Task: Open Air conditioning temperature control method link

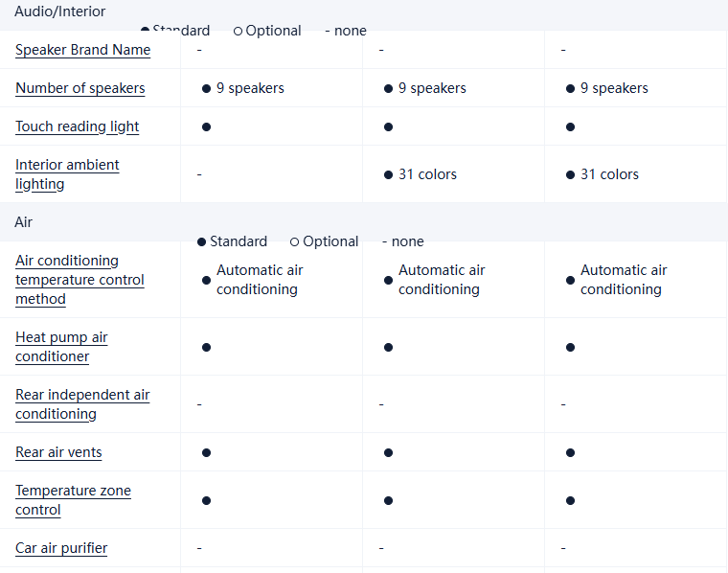Action: tap(80, 280)
